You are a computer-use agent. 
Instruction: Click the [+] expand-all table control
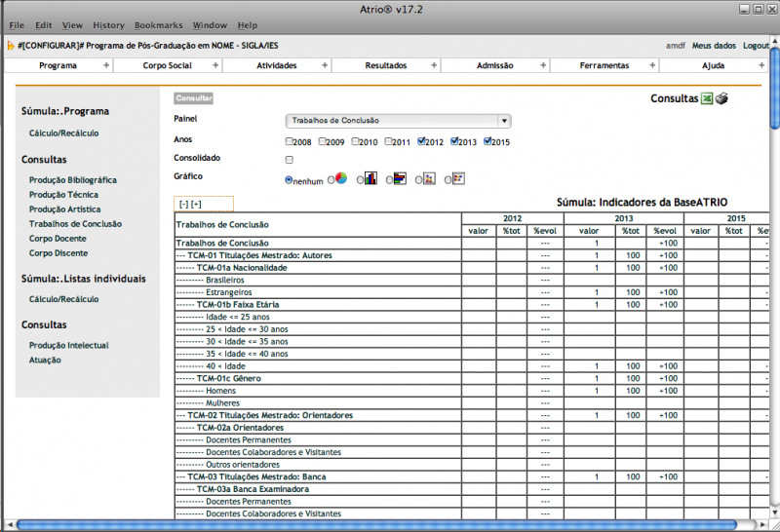point(196,204)
